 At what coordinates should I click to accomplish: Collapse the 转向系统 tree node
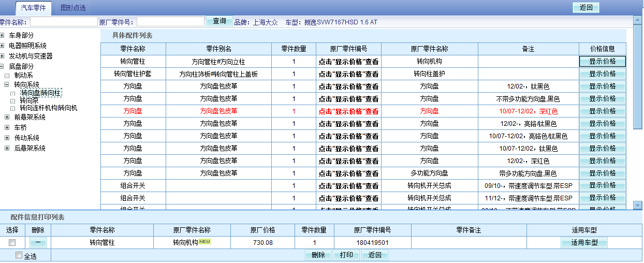[7, 84]
